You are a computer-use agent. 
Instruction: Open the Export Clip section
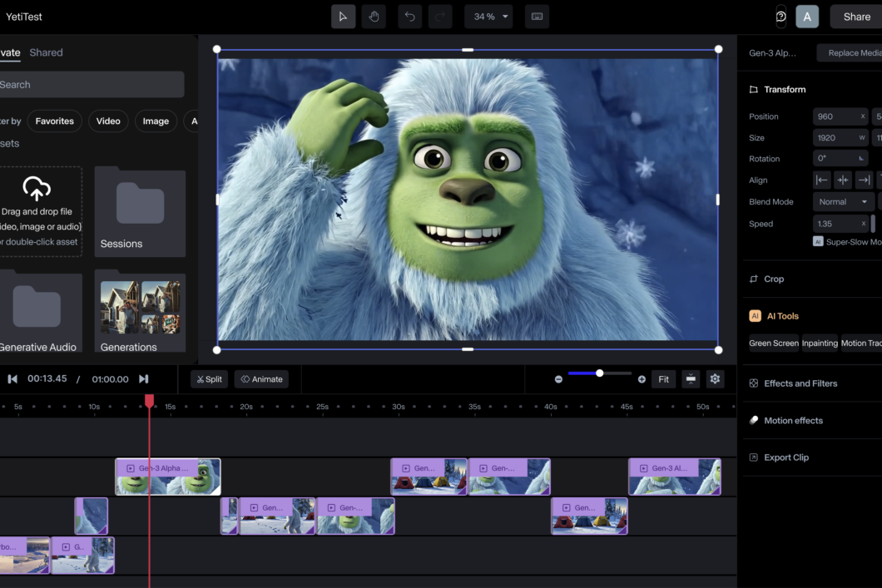[x=779, y=457]
